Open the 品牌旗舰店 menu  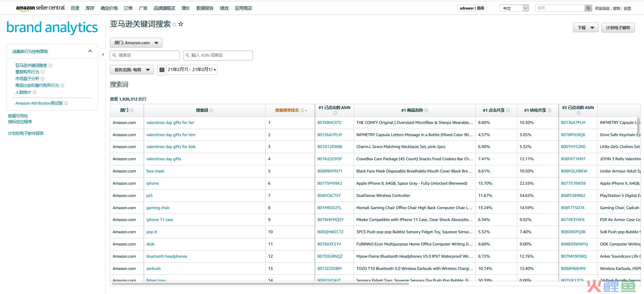165,8
